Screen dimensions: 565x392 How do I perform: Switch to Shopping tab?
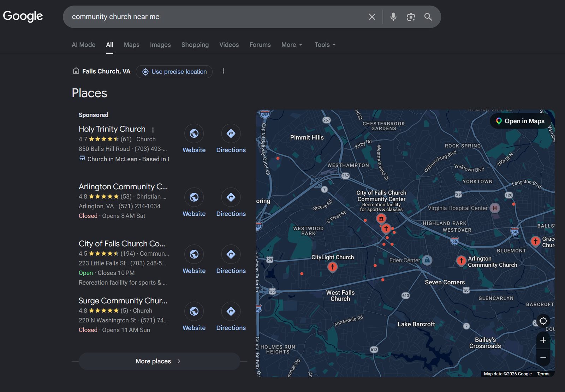tap(195, 45)
